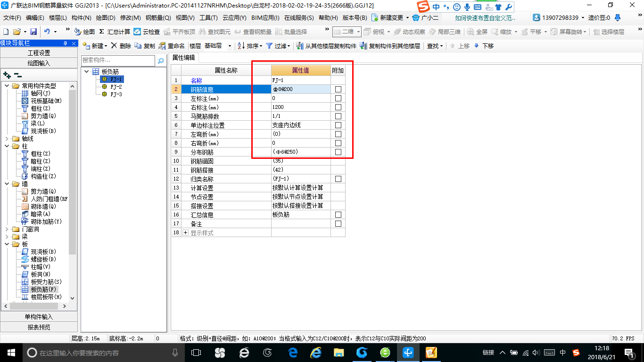This screenshot has height=362, width=644.
Task: Click the save floppy disk icon
Action: pyautogui.click(x=33, y=32)
